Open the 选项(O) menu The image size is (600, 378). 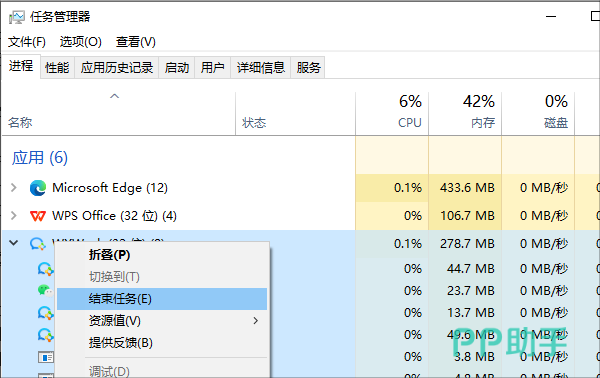click(81, 42)
